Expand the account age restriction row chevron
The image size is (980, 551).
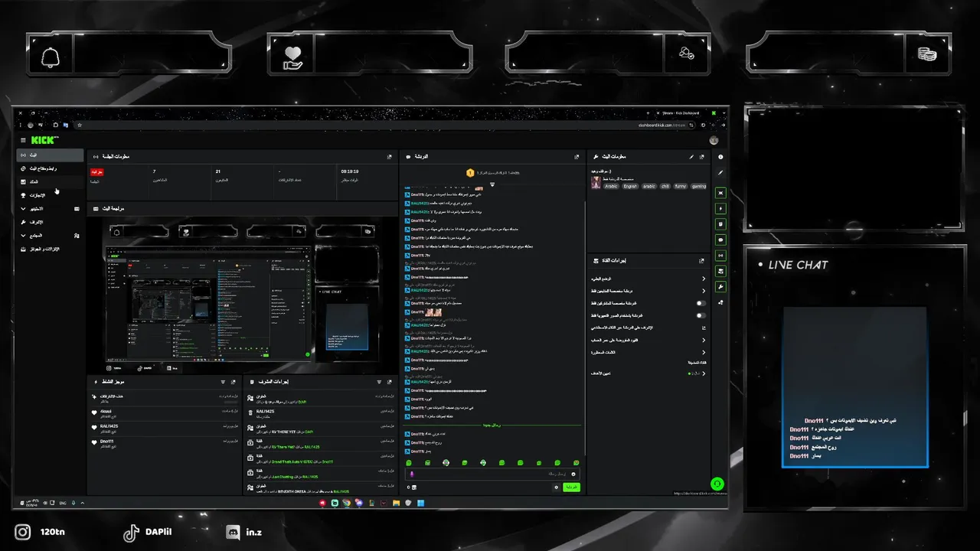704,340
